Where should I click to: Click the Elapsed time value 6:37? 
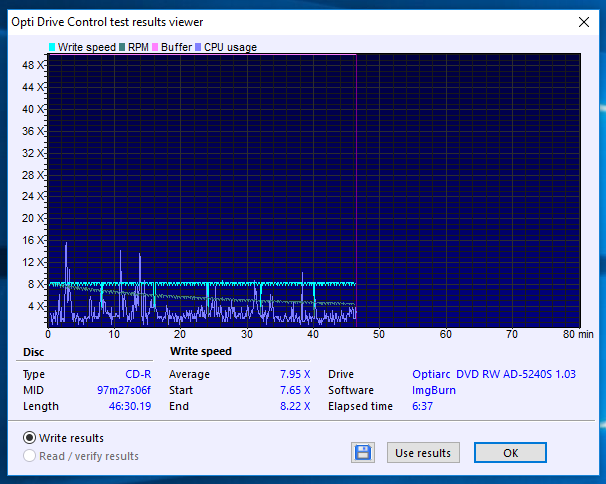tap(422, 406)
